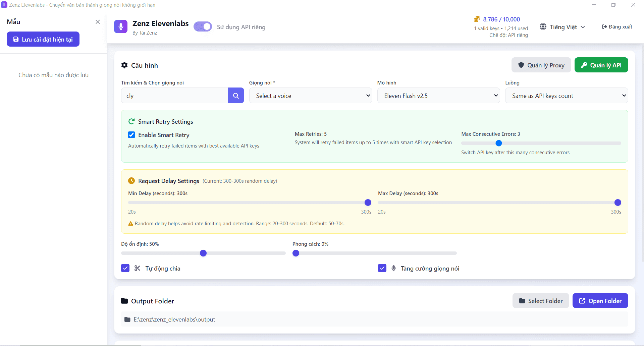The width and height of the screenshot is (644, 346).
Task: Open the Giọng nói Select a voice dropdown
Action: (x=311, y=96)
